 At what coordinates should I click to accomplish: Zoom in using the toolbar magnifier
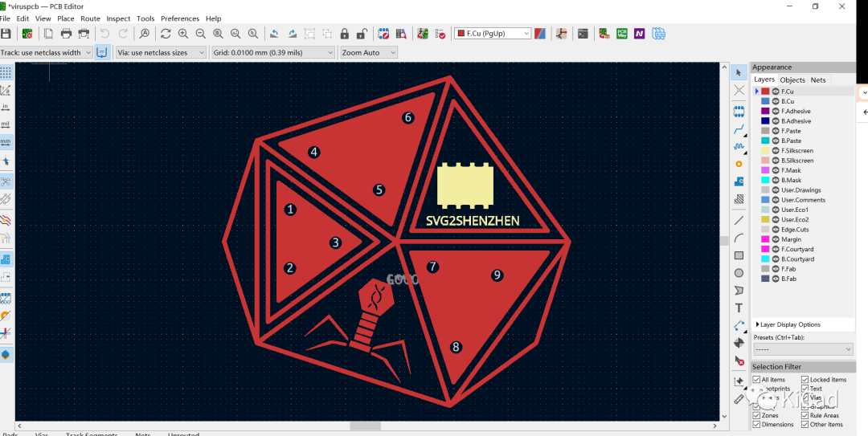183,34
